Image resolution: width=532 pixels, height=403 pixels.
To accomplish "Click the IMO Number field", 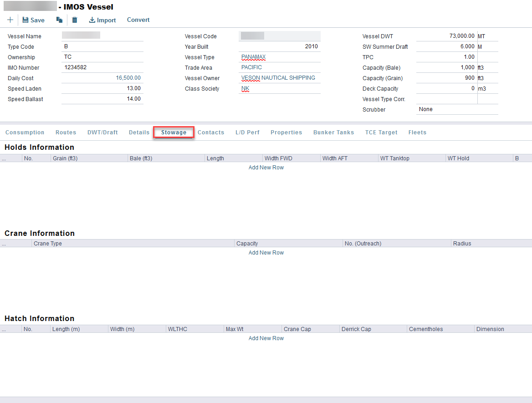I will 102,68.
